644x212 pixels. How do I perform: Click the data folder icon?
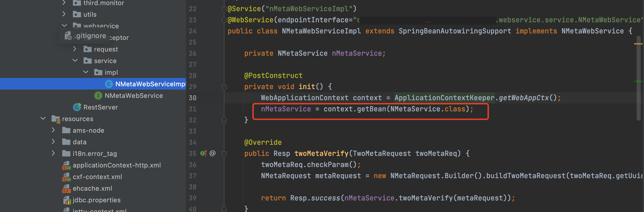point(66,141)
